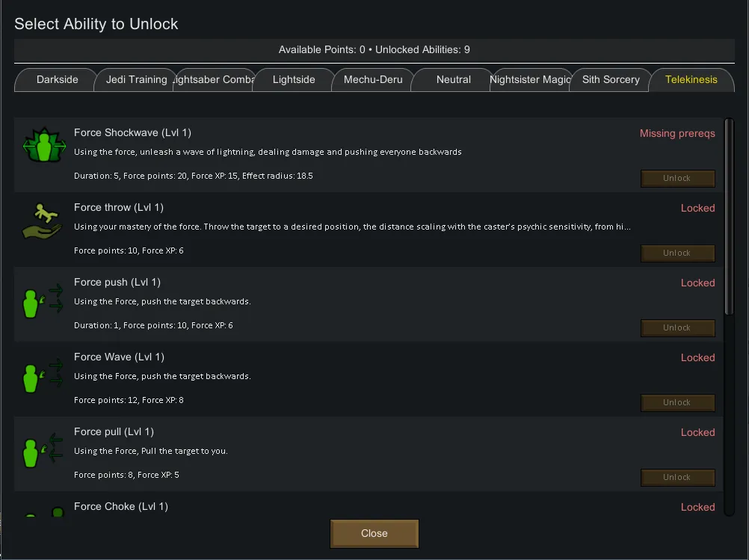This screenshot has width=749, height=560.
Task: Click the Force push ability icon
Action: 43,298
